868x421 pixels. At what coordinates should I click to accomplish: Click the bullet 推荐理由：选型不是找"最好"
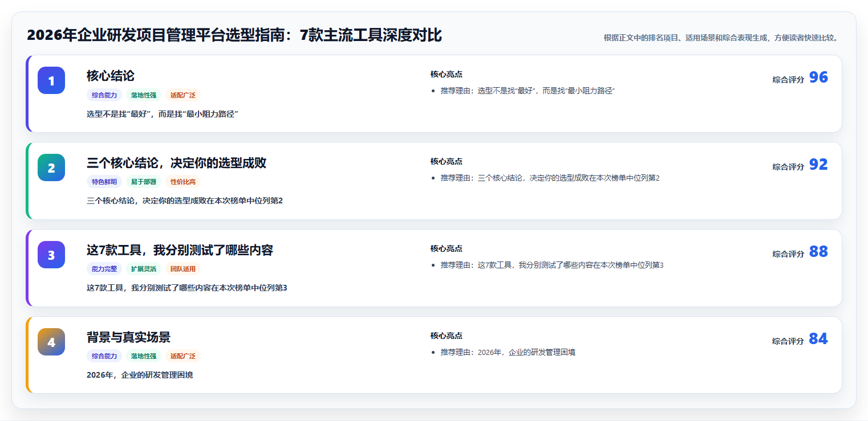click(x=528, y=91)
